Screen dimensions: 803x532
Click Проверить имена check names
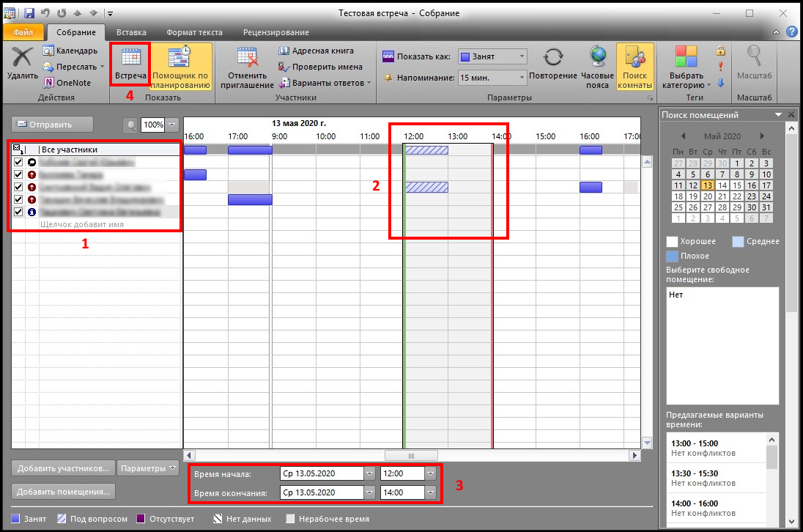pyautogui.click(x=321, y=67)
